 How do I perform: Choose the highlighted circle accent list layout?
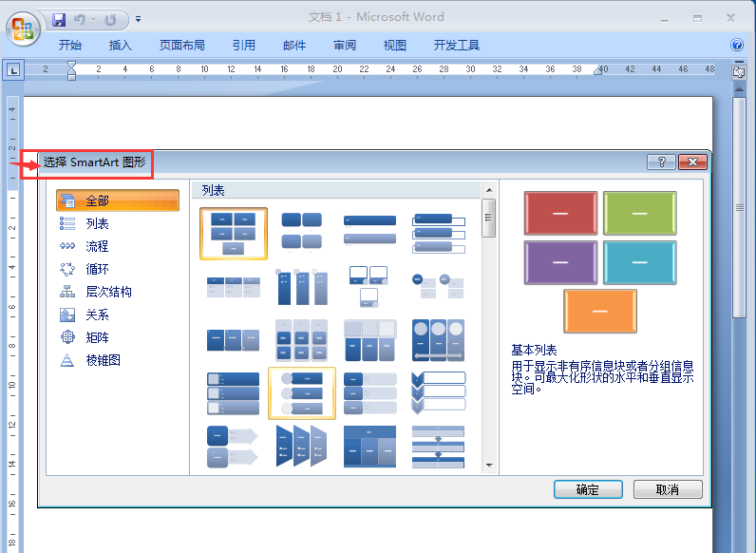click(x=301, y=393)
